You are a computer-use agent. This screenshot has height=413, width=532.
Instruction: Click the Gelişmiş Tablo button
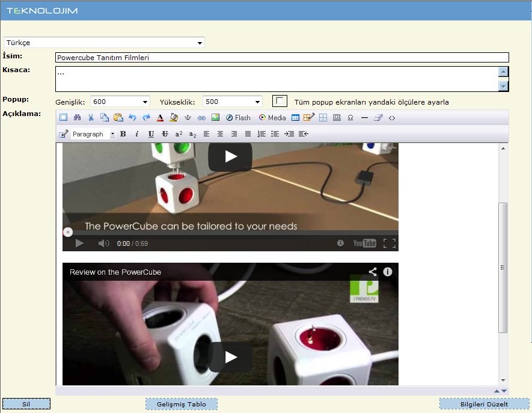pyautogui.click(x=182, y=404)
